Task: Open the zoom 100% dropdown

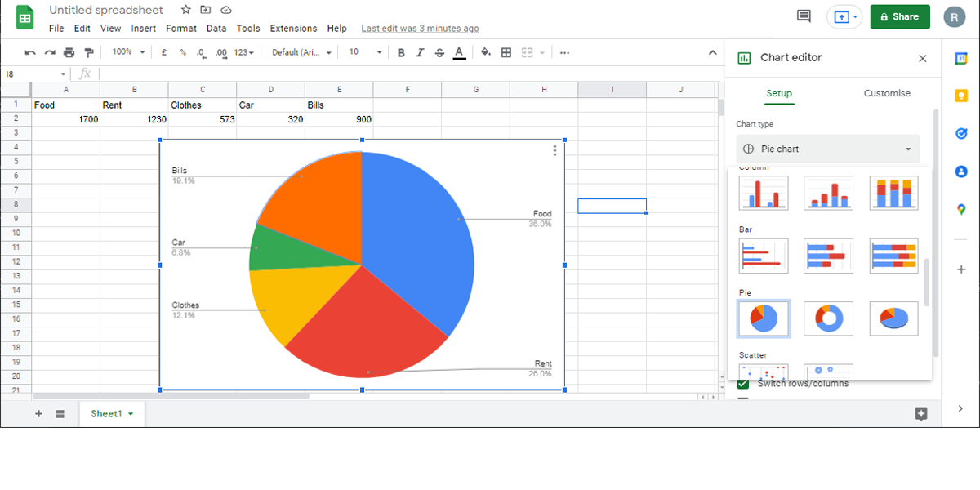Action: 128,52
